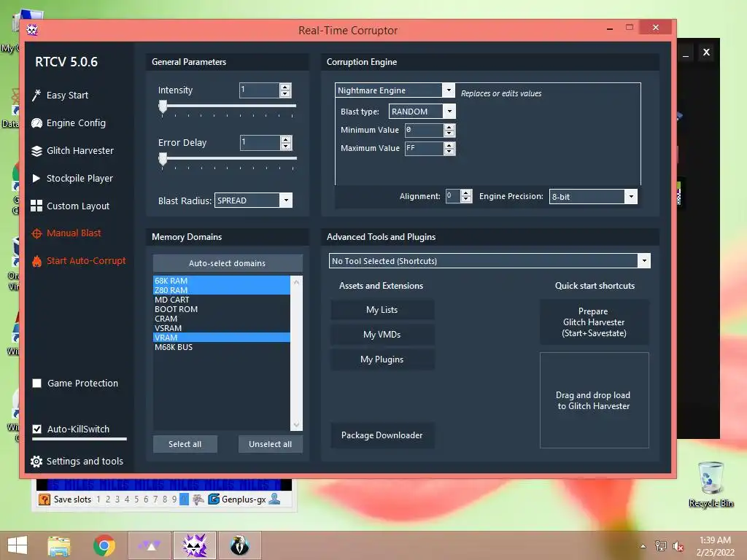Viewport: 747px width, 560px height.
Task: Decrease Error Delay with down stepper
Action: 286,146
